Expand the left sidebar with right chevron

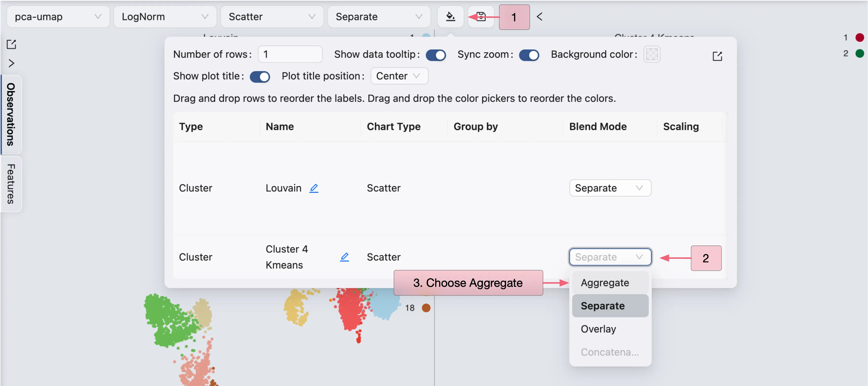point(11,63)
